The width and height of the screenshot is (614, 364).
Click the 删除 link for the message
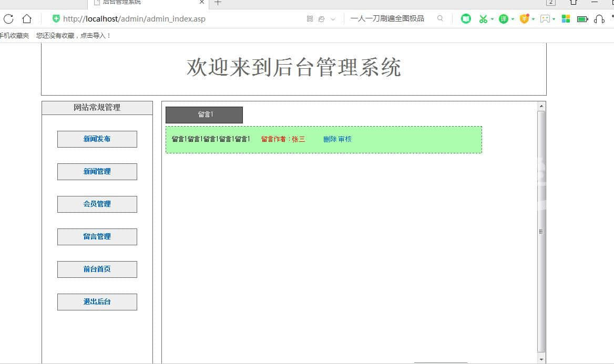[330, 139]
